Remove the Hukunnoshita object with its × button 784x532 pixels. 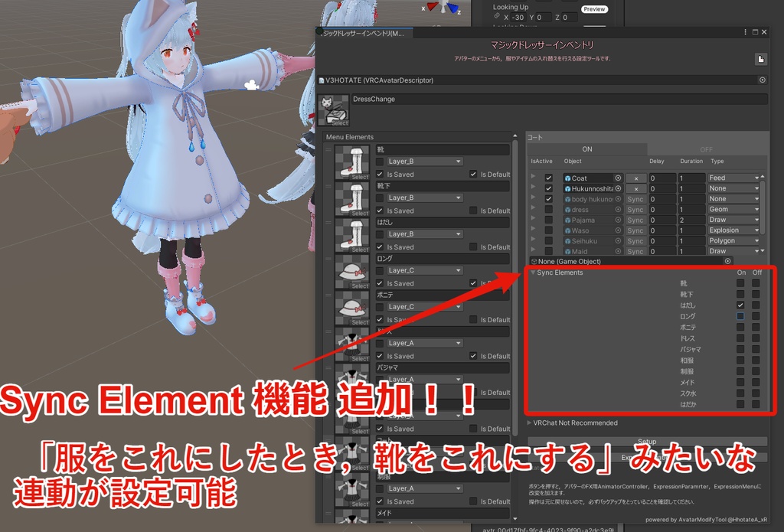click(x=635, y=188)
